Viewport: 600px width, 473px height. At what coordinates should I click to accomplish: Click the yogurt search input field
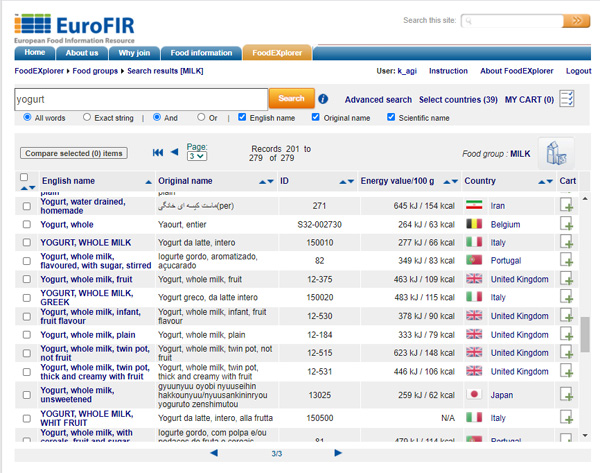click(x=141, y=99)
